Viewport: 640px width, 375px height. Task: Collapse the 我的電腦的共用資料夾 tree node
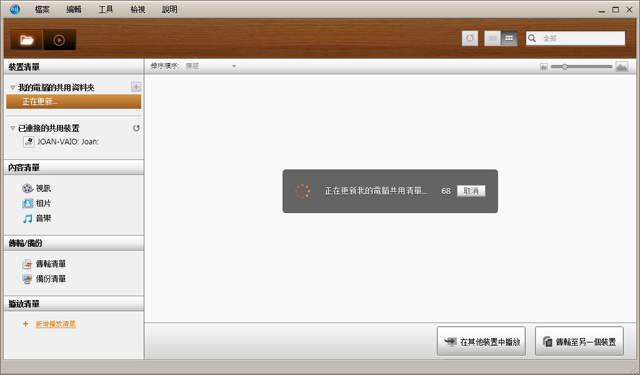pos(13,87)
